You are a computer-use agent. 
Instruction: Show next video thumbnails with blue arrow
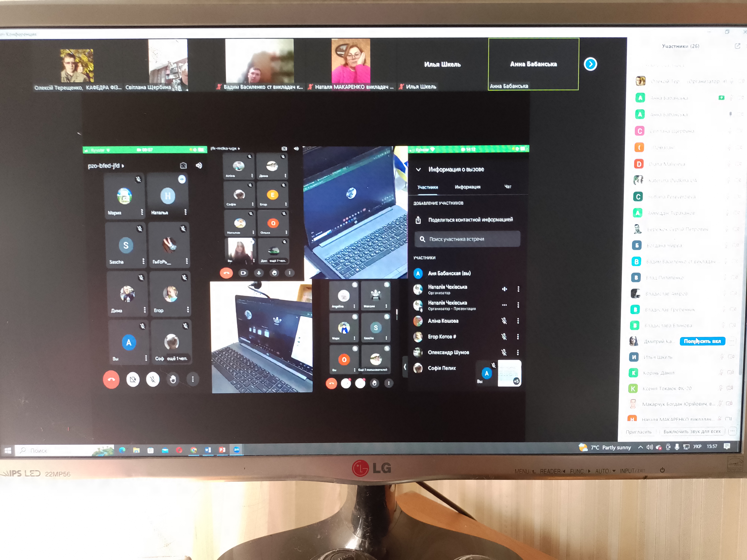point(590,64)
